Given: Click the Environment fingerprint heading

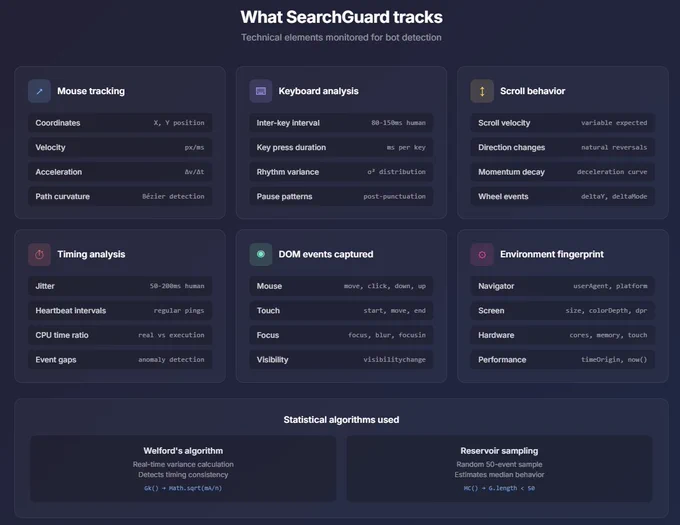Looking at the screenshot, I should 552,254.
